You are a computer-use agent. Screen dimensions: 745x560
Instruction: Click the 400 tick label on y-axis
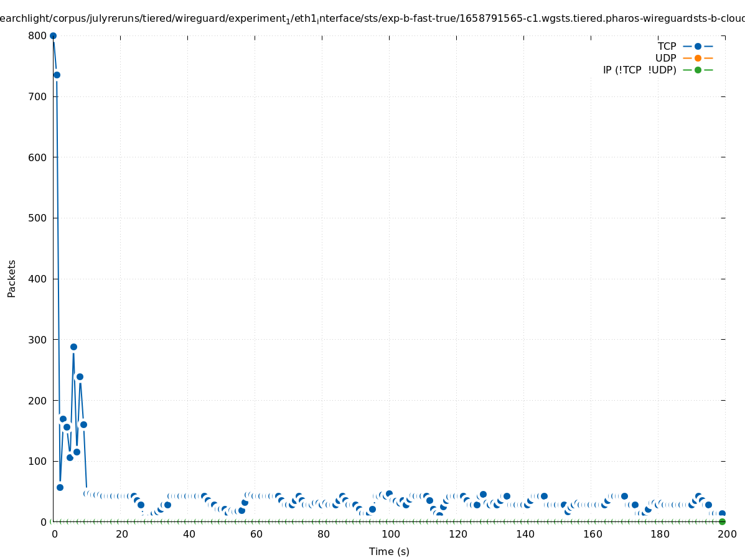(38, 279)
